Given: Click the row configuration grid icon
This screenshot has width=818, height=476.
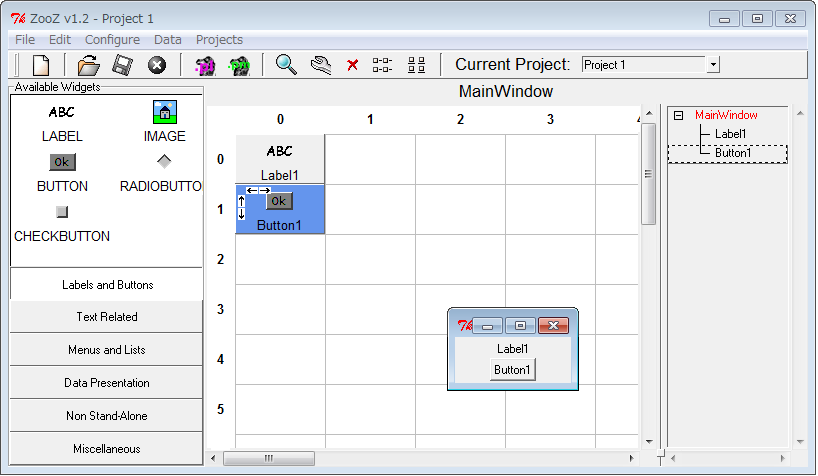Looking at the screenshot, I should pos(382,65).
